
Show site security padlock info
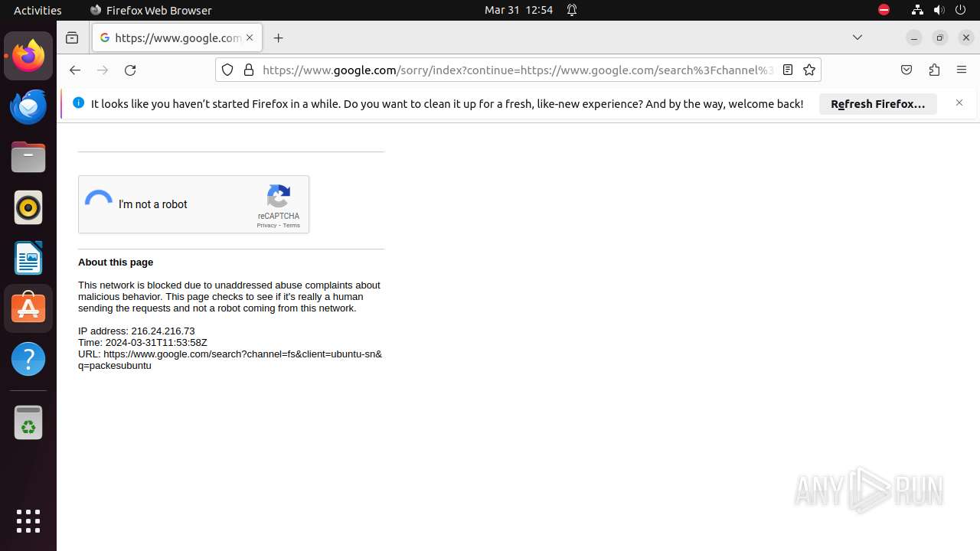(x=248, y=70)
